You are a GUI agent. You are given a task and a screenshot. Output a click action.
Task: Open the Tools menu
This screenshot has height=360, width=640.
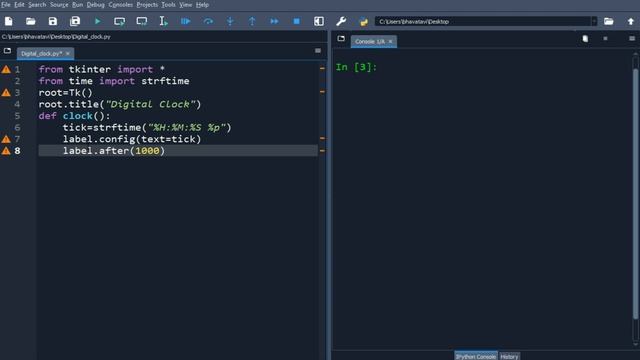[x=168, y=5]
